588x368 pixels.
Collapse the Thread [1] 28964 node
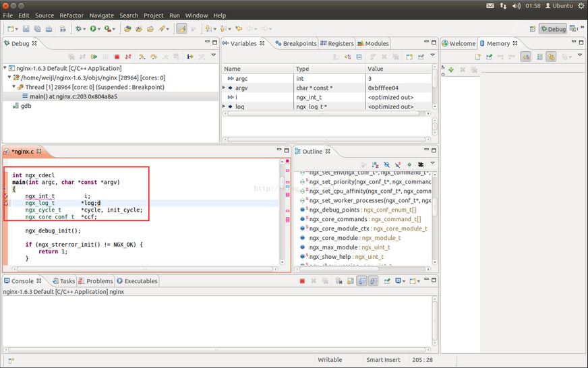pos(14,86)
